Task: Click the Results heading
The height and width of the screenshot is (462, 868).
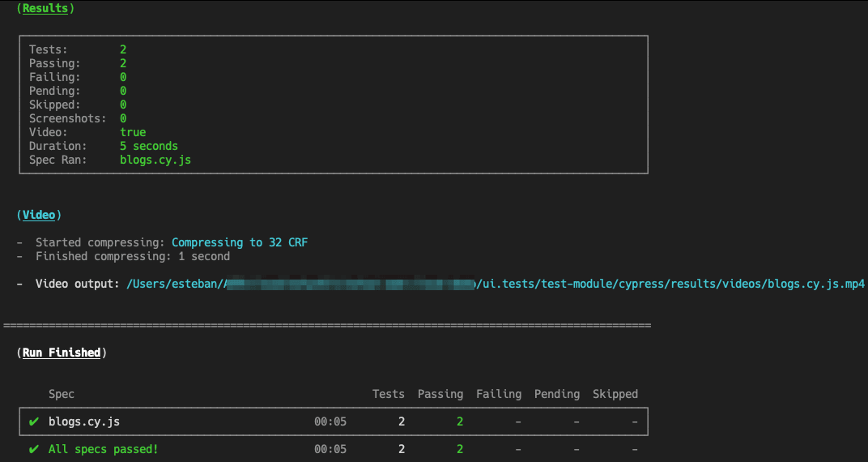Action: pos(45,8)
